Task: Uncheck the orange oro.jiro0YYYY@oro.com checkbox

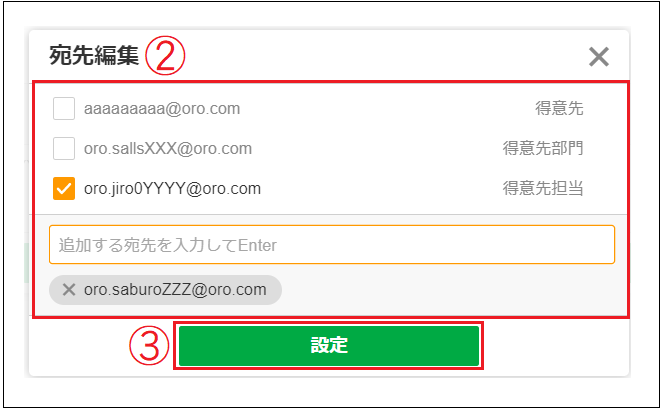Action: tap(64, 188)
